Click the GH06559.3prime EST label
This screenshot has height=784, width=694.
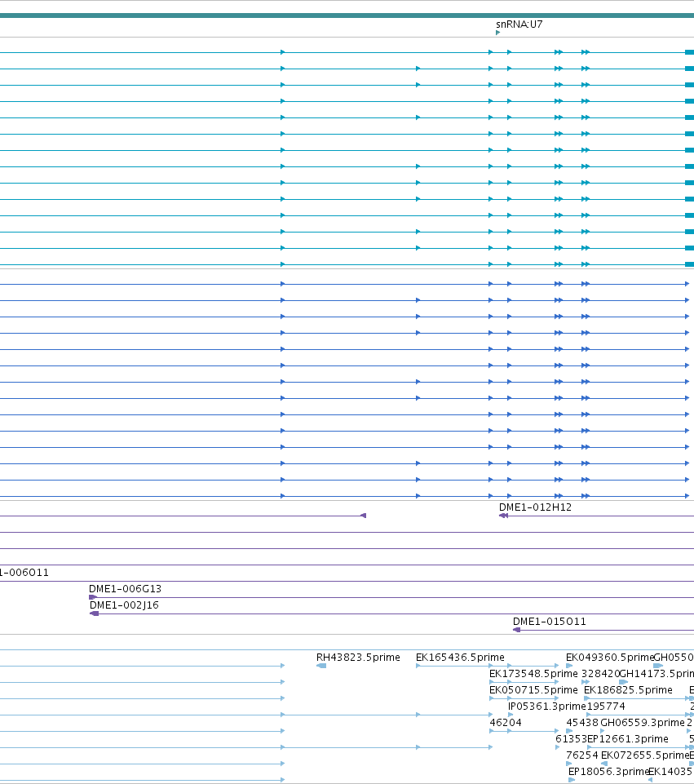coord(642,723)
